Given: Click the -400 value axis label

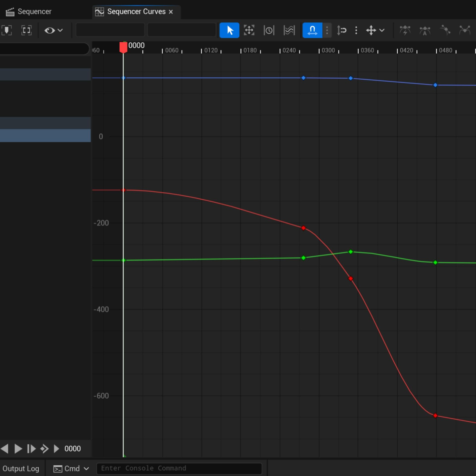Looking at the screenshot, I should pyautogui.click(x=101, y=309).
